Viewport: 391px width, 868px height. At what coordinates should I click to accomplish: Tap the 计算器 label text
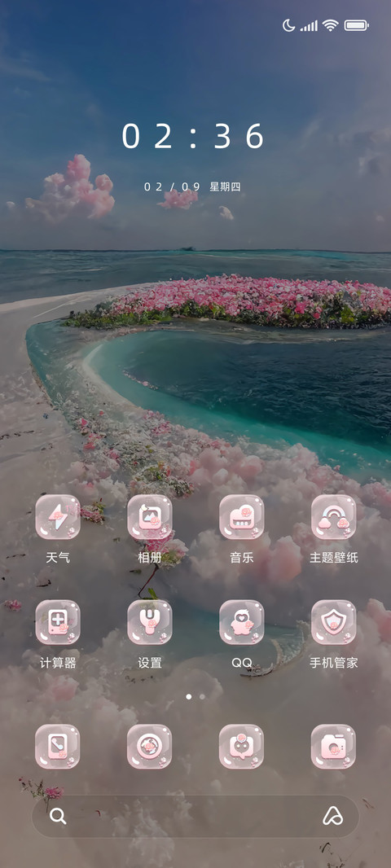click(x=58, y=663)
